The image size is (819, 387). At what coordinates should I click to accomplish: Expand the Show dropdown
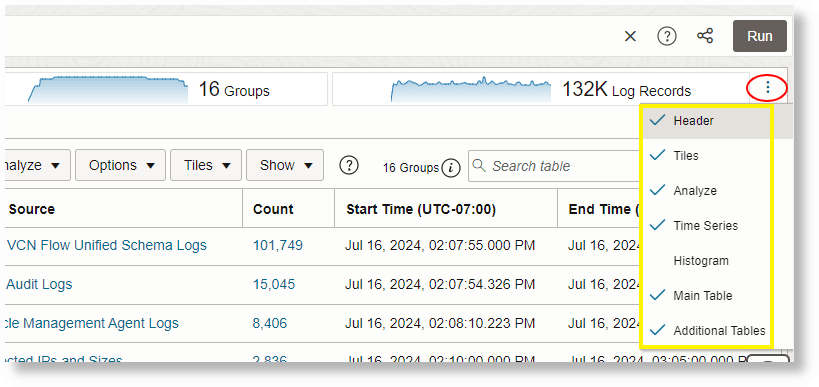coord(285,166)
